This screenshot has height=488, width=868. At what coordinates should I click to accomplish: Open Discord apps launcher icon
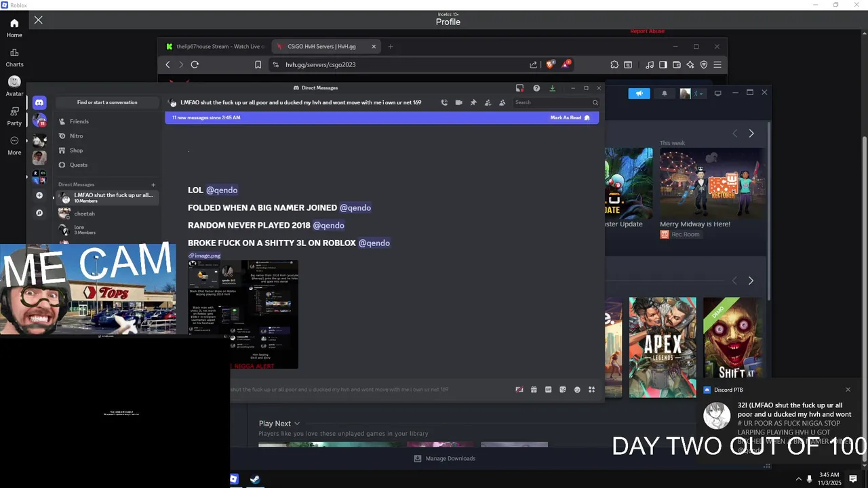coord(591,390)
